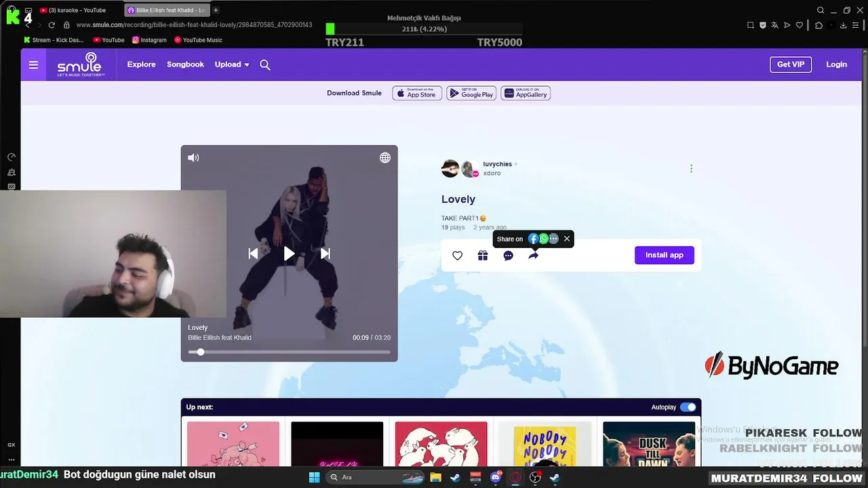This screenshot has width=868, height=488.
Task: Close the Share on popup
Action: tap(567, 239)
